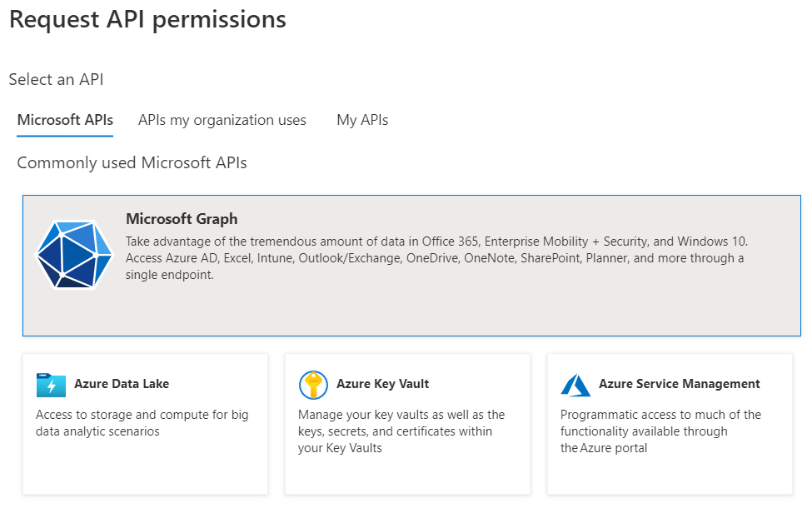Image resolution: width=812 pixels, height=508 pixels.
Task: Click the Select an API label
Action: point(56,79)
